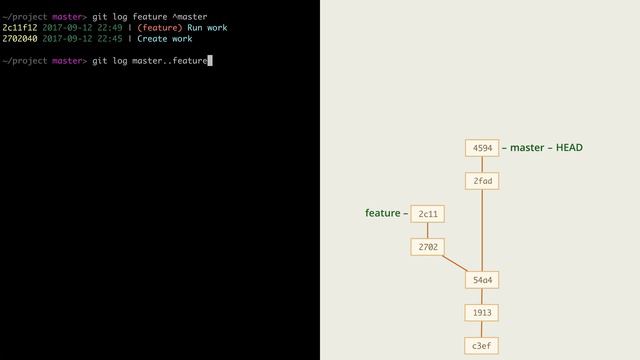The height and width of the screenshot is (360, 640).
Task: Click the '(feature)' ref tag in the log output
Action: (x=160, y=28)
